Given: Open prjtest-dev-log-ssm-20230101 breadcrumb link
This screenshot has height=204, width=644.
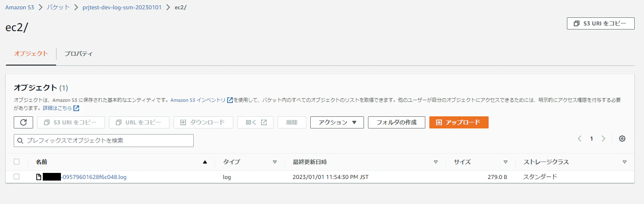Looking at the screenshot, I should click(122, 7).
